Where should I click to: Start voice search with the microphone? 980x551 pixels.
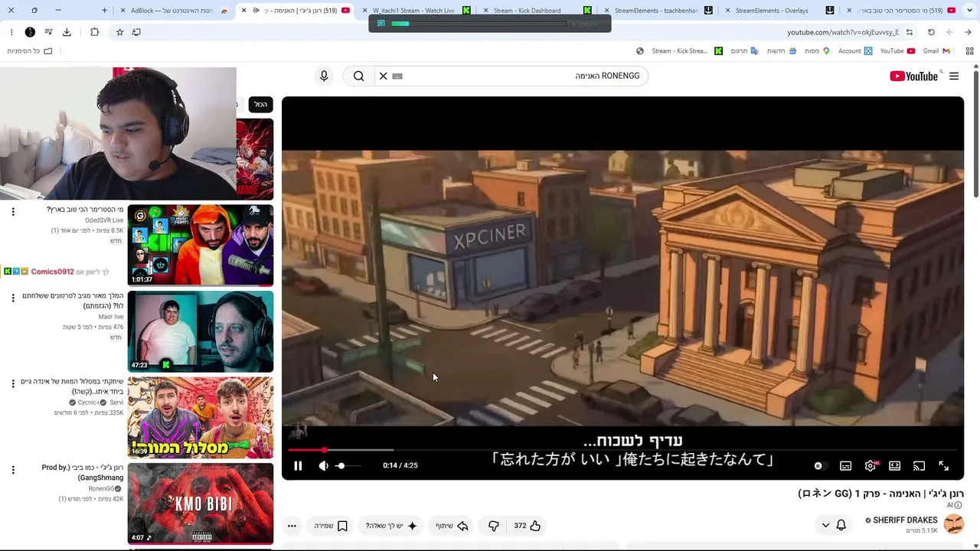(324, 76)
